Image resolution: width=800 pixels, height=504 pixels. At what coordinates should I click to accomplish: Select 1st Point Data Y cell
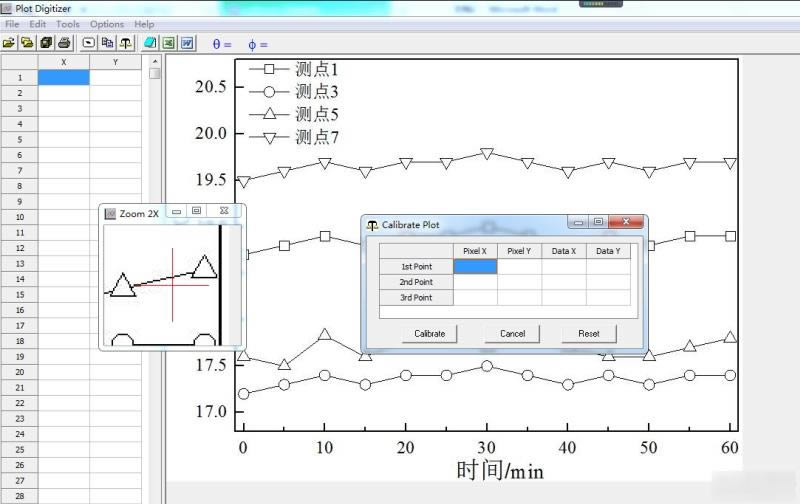tap(608, 266)
